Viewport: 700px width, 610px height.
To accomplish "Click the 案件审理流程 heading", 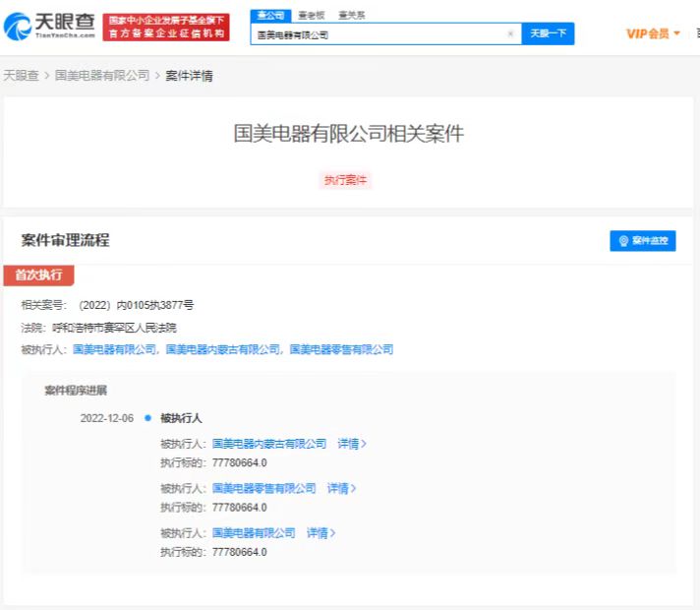I will pos(65,240).
